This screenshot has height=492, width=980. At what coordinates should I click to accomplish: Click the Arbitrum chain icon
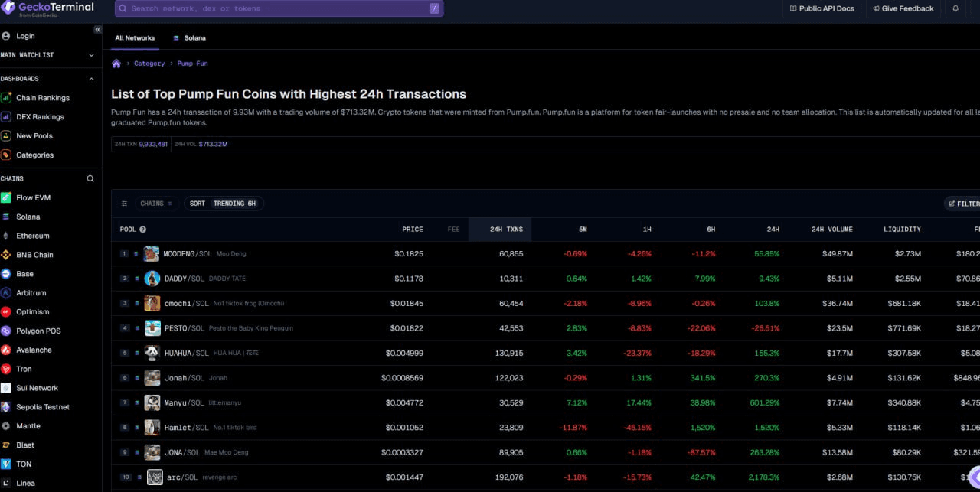(x=6, y=293)
